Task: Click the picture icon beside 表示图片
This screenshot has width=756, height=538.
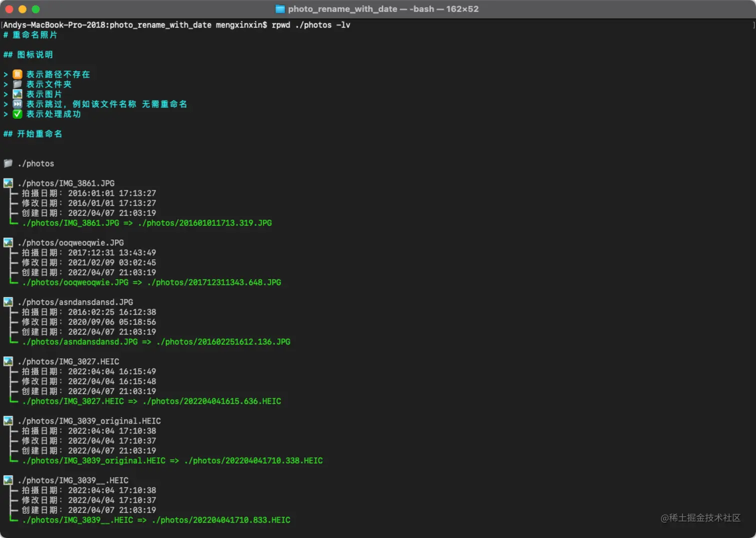Action: tap(17, 94)
